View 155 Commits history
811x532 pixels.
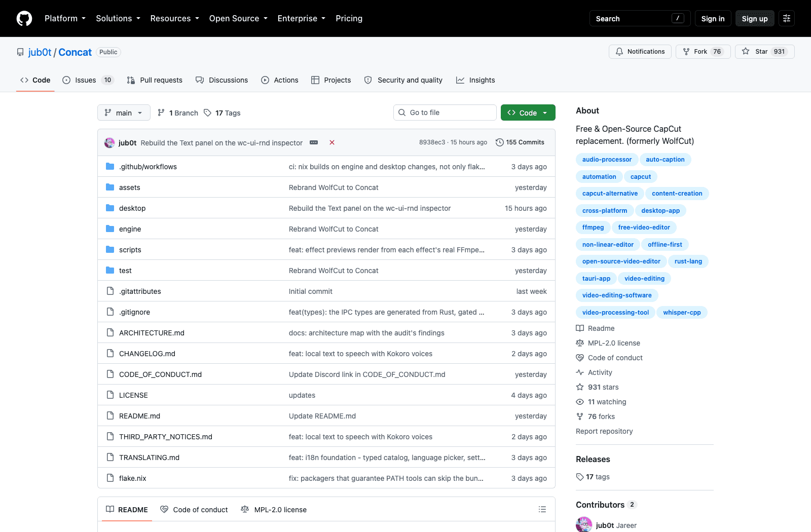pos(520,142)
